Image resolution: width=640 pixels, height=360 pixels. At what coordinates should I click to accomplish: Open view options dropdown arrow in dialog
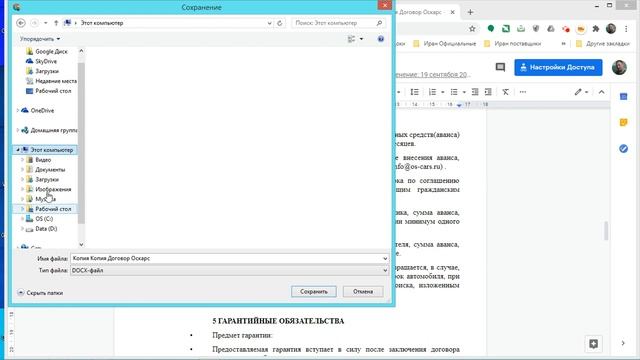(361, 39)
